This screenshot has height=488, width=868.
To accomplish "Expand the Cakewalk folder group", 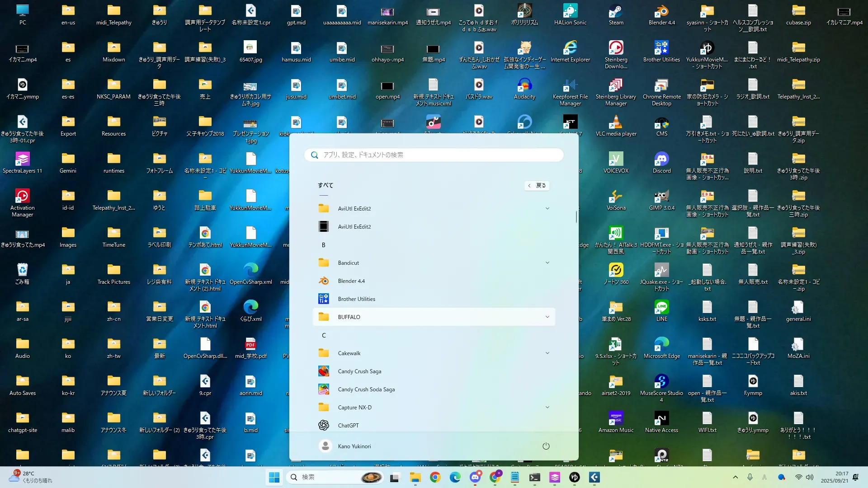I will click(547, 353).
